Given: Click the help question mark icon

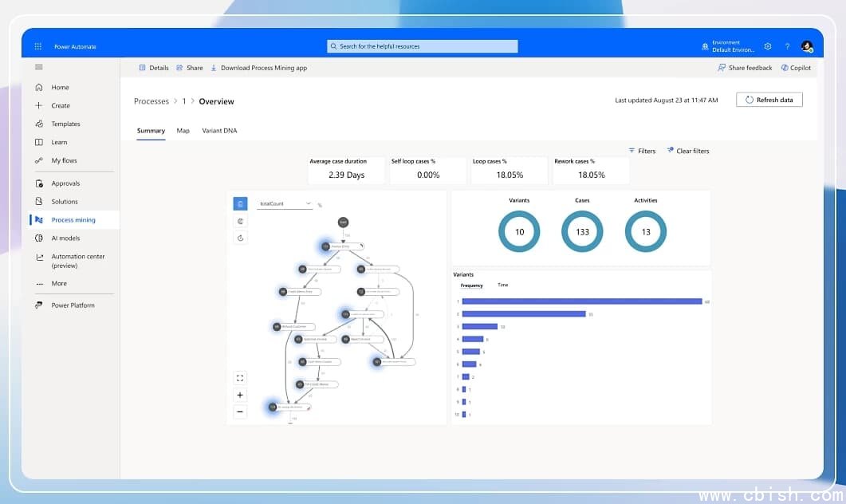Looking at the screenshot, I should click(787, 46).
